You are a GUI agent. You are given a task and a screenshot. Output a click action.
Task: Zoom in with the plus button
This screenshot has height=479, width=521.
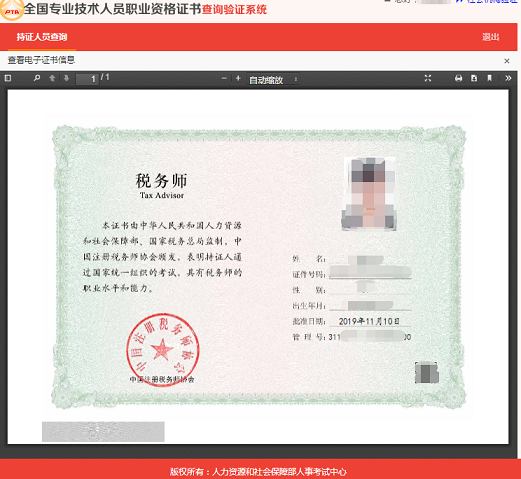coord(238,78)
